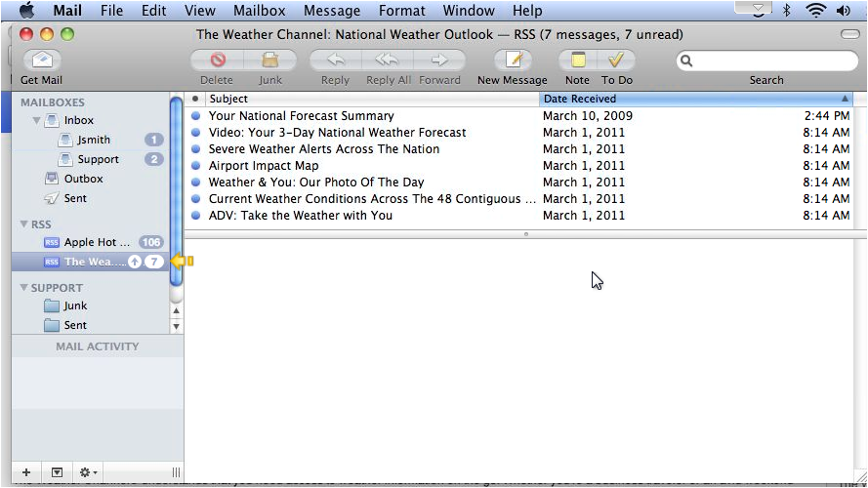Screen dimensions: 868x488
Task: Toggle unread dot on Airport Impact Map
Action: tap(195, 166)
